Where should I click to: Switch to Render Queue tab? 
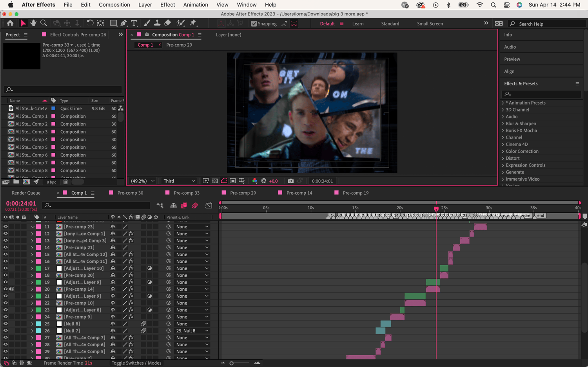tap(26, 193)
